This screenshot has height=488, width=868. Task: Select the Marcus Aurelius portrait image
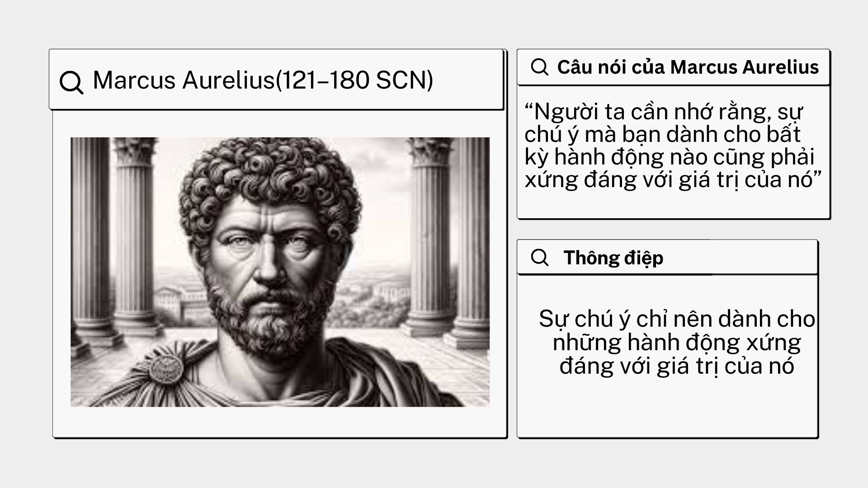pyautogui.click(x=280, y=272)
